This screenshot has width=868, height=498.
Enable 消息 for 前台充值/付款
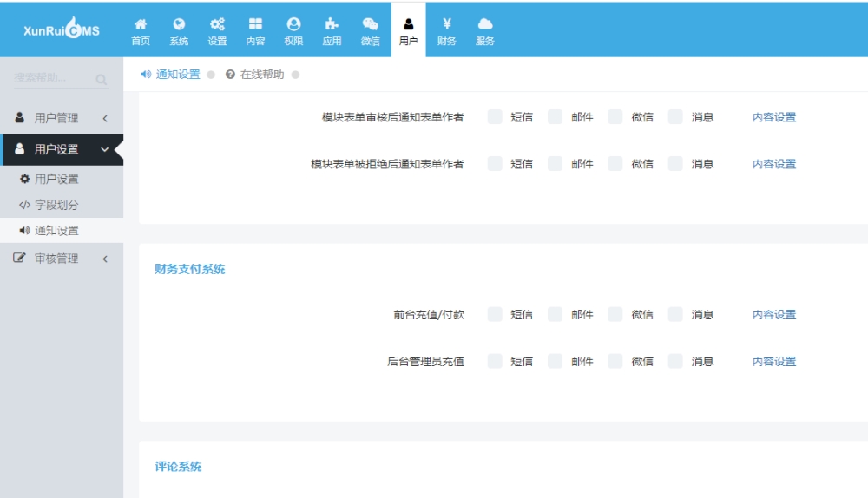coord(675,314)
